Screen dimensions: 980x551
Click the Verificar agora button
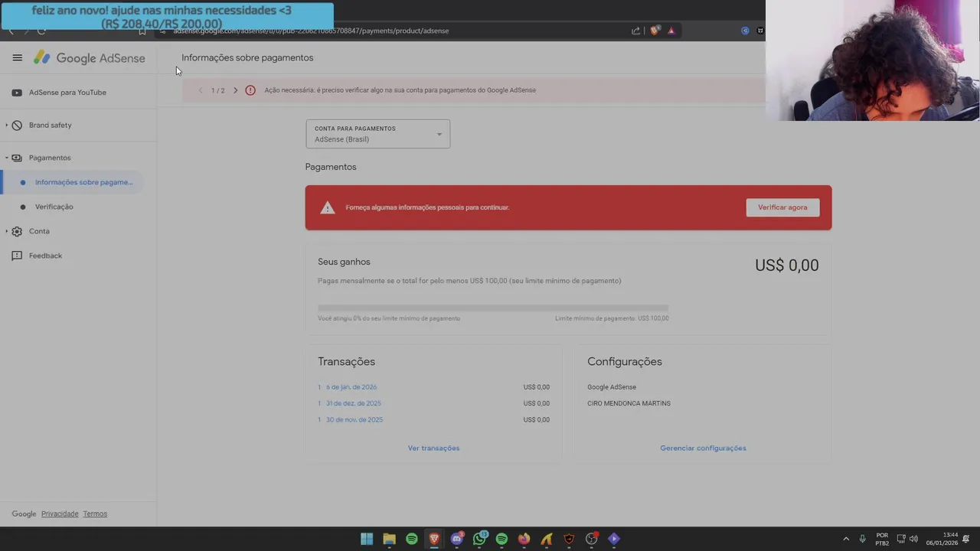coord(782,207)
